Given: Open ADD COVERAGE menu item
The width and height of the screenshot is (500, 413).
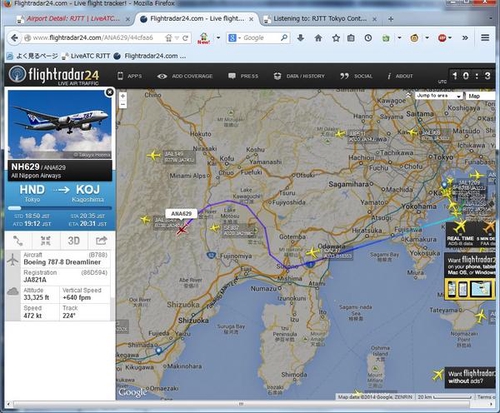Looking at the screenshot, I should [x=185, y=76].
